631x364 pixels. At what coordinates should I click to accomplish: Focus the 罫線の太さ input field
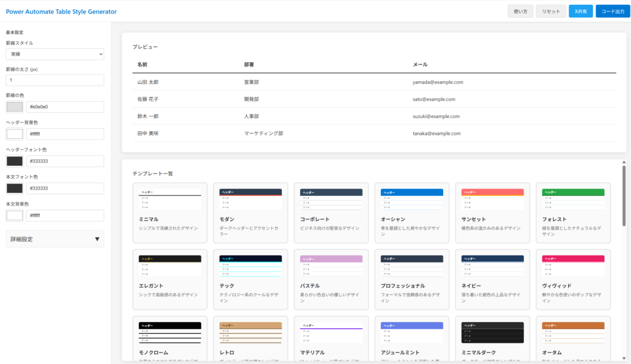55,80
